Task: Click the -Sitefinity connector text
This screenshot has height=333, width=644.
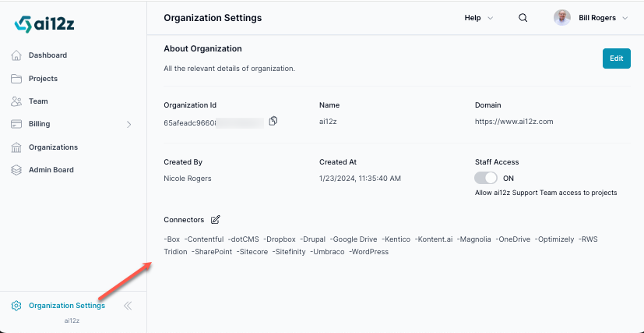Action: pyautogui.click(x=289, y=252)
